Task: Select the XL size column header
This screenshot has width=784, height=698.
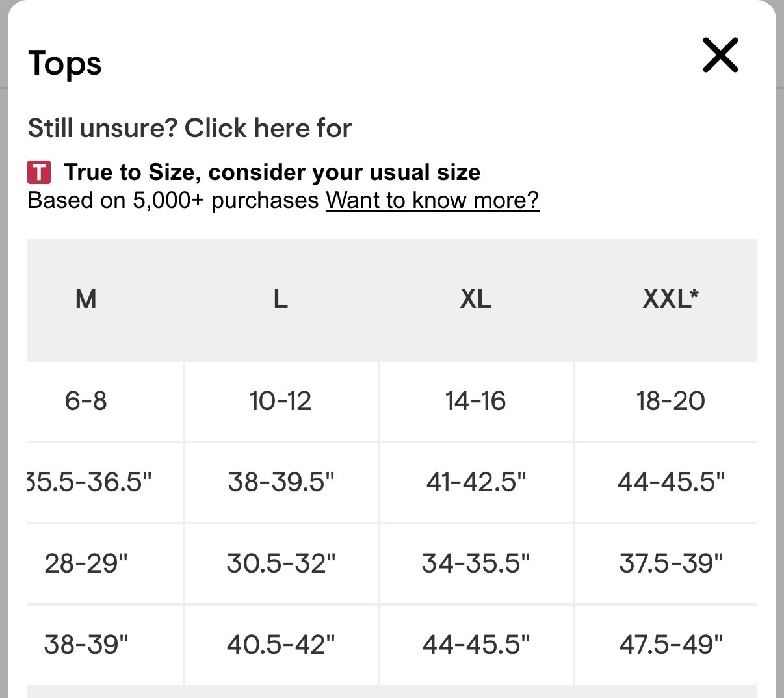Action: 476,299
